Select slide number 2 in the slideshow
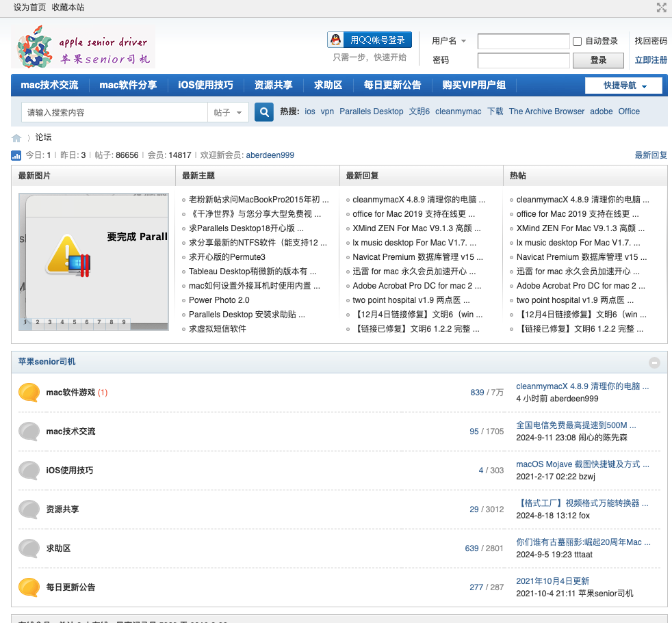The height and width of the screenshot is (623, 672). [38, 322]
